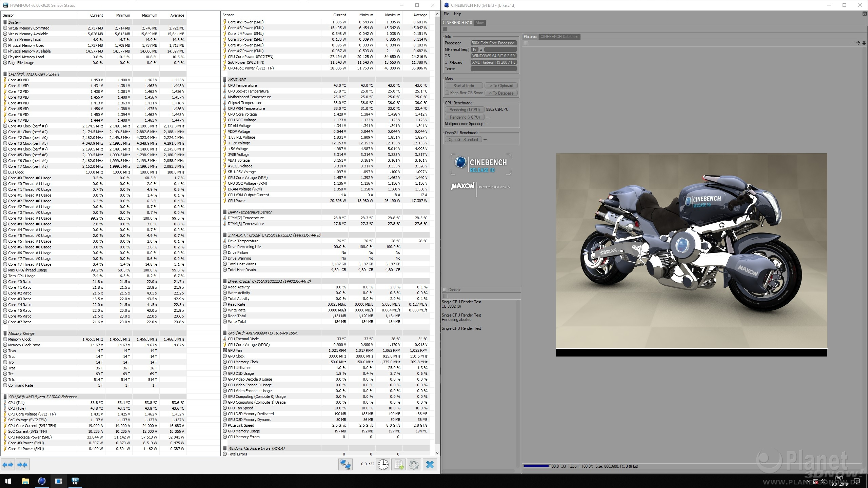Switch to CINEBENCH taskbar icon
Viewport: 868px width, 488px height.
(42, 481)
